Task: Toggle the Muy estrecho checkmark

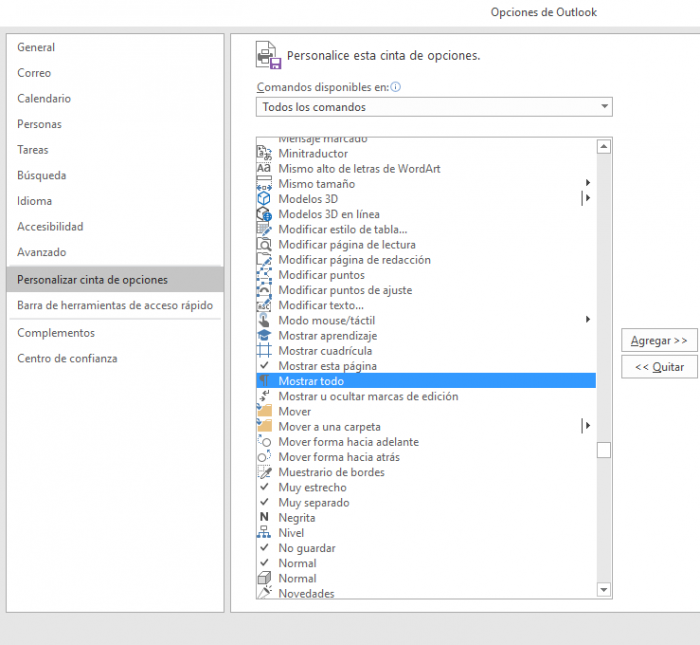Action: [x=264, y=487]
